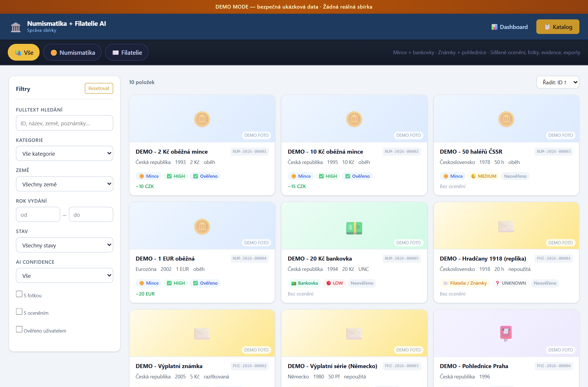Screen dimensions: 588x387
Task: Click the envelope icon on Hradčany 1918 card
Action: (506, 226)
